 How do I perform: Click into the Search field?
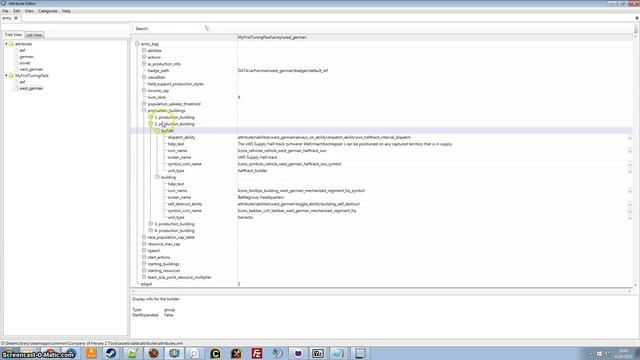[176, 29]
